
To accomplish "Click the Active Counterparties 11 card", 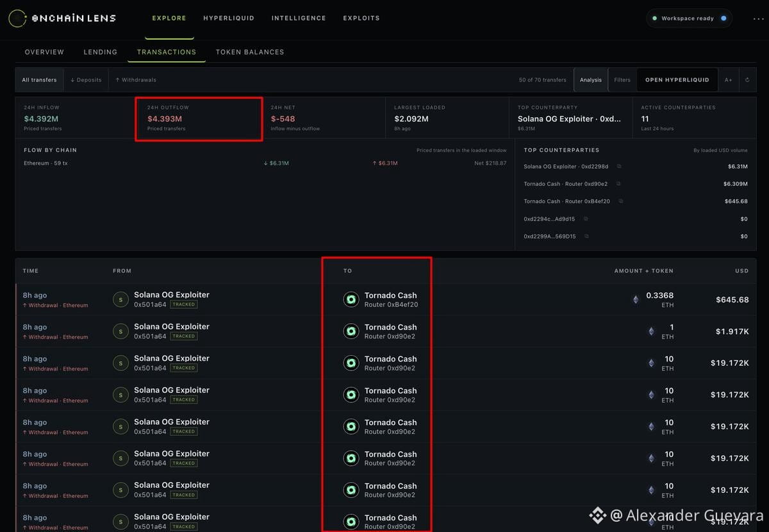I will coord(695,119).
